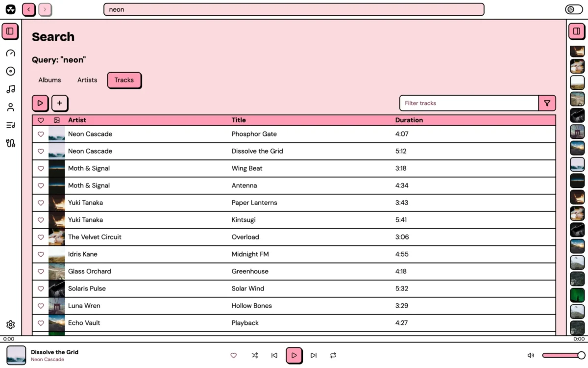Favorite the currently playing track
The image size is (588, 368).
click(x=234, y=355)
